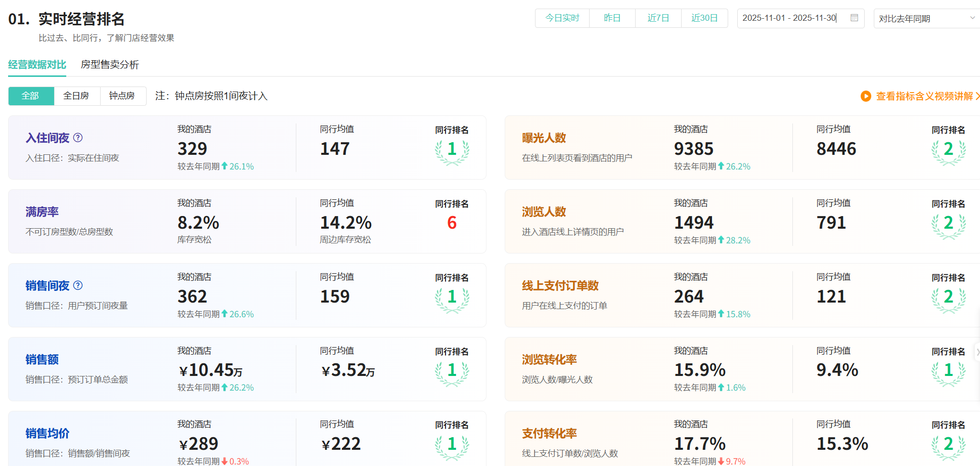Select the 钟点房 room type filter
Viewport: 980px width, 466px height.
122,96
